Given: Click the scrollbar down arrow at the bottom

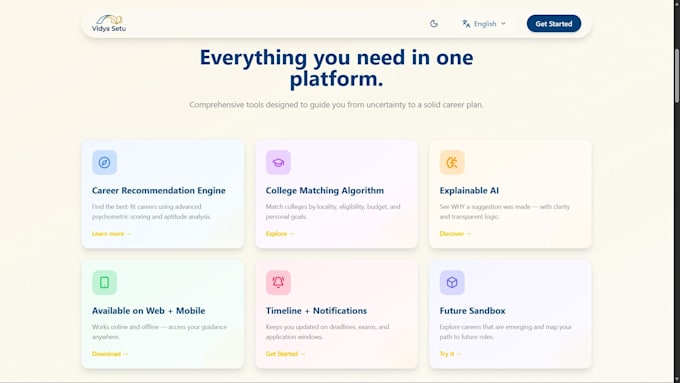Looking at the screenshot, I should (677, 380).
